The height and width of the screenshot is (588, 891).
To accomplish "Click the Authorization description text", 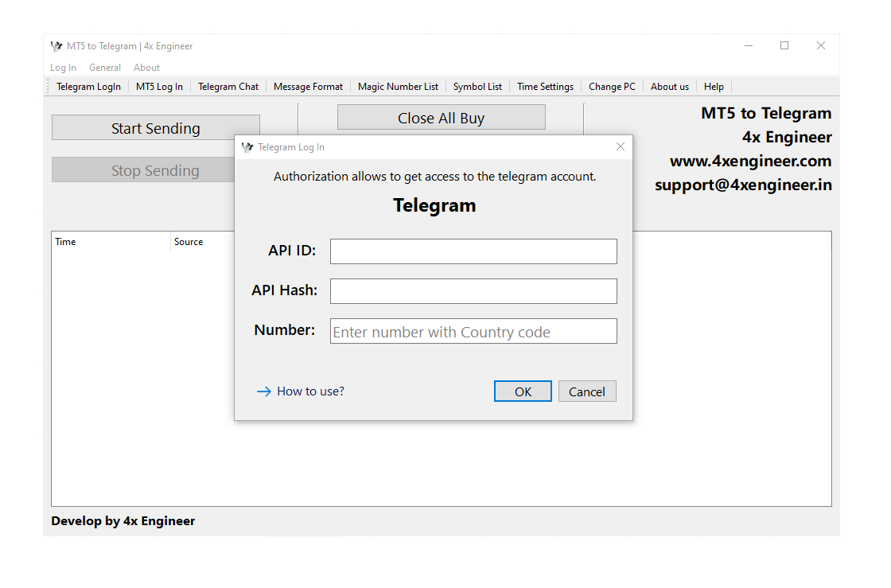I will [434, 177].
